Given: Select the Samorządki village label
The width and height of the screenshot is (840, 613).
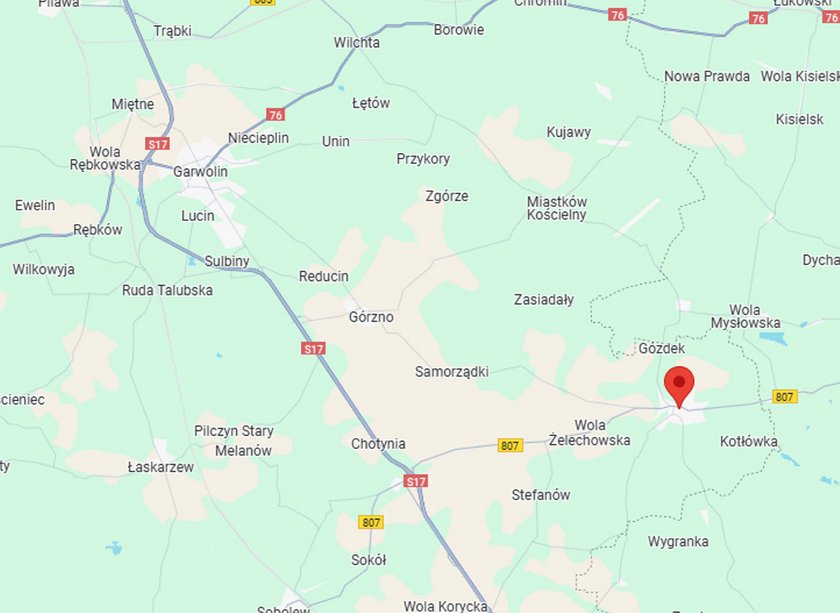Looking at the screenshot, I should coord(452,371).
